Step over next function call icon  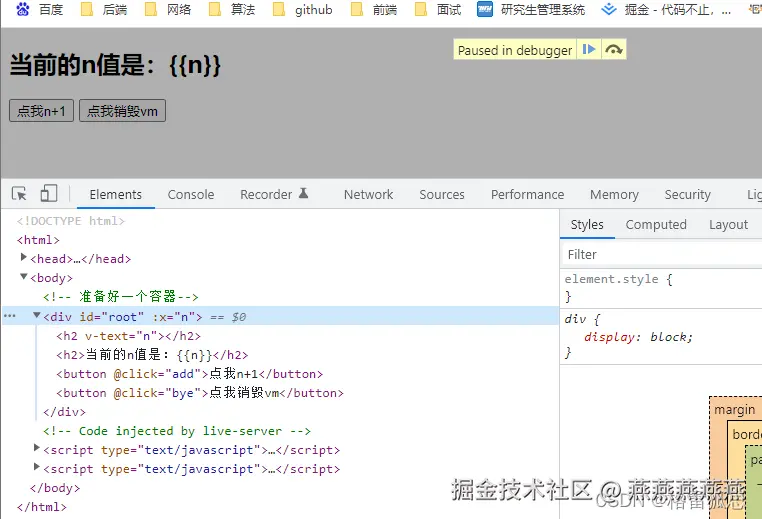[x=614, y=50]
